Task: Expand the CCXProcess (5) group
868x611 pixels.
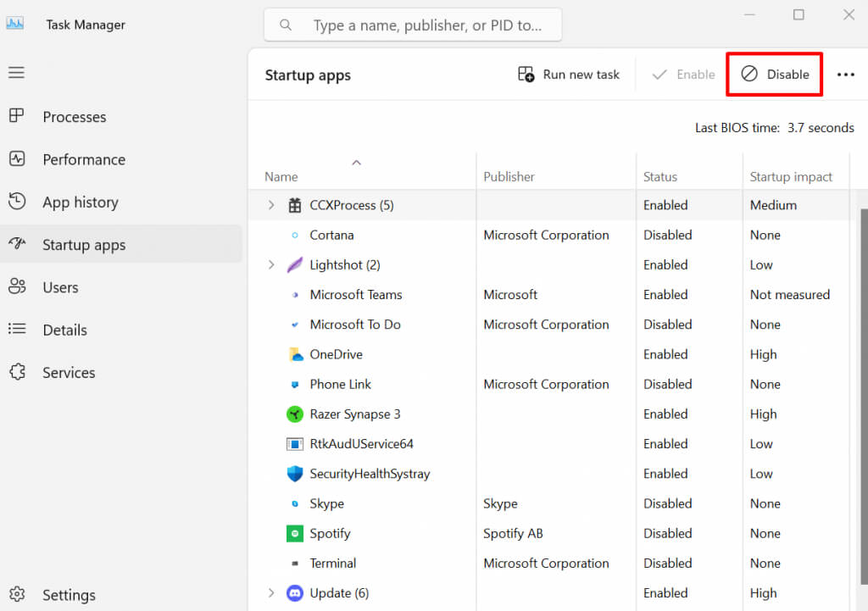Action: tap(271, 205)
